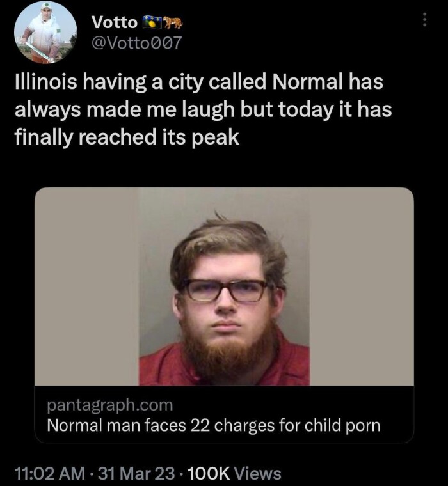The width and height of the screenshot is (448, 486).
Task: Open the three-dot more options menu
Action: pos(423,20)
